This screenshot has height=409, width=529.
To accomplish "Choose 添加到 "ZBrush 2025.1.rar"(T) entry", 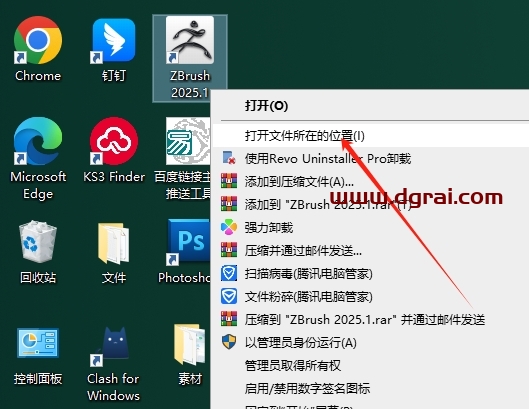I will (x=371, y=204).
